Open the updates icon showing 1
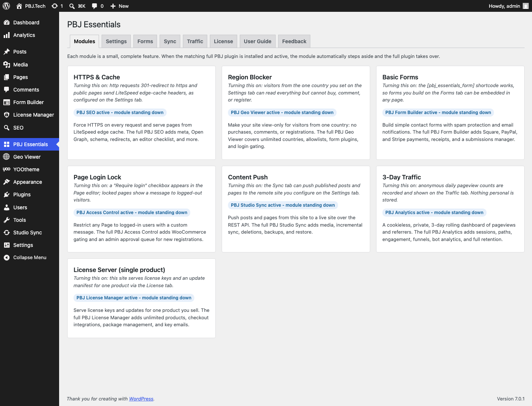 pyautogui.click(x=55, y=6)
